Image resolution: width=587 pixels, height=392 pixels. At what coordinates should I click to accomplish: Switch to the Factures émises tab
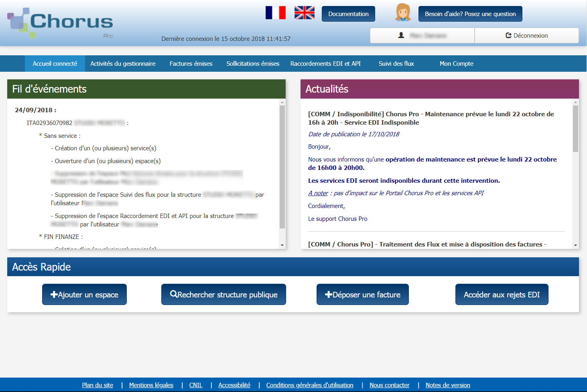pos(191,63)
